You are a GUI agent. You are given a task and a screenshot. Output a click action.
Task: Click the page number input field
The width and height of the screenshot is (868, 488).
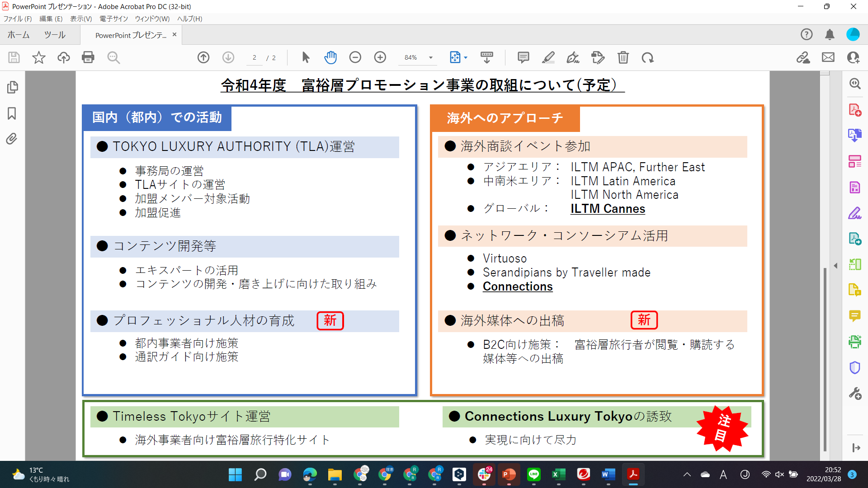point(255,57)
